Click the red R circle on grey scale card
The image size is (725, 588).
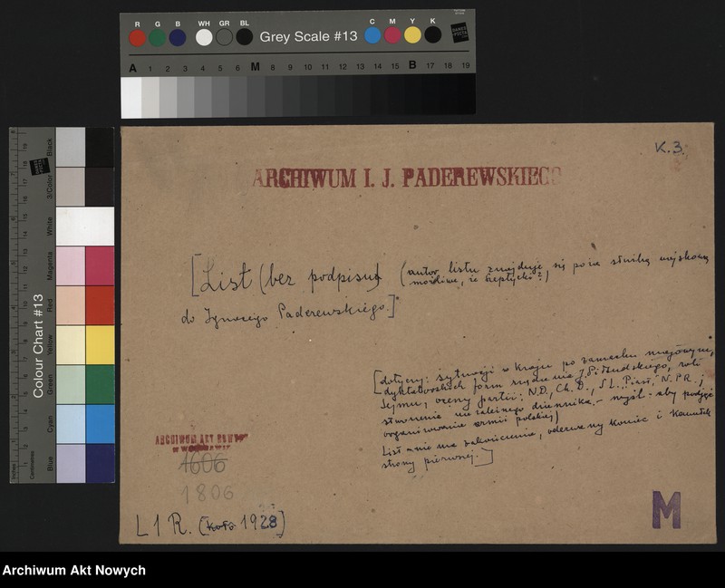click(138, 38)
